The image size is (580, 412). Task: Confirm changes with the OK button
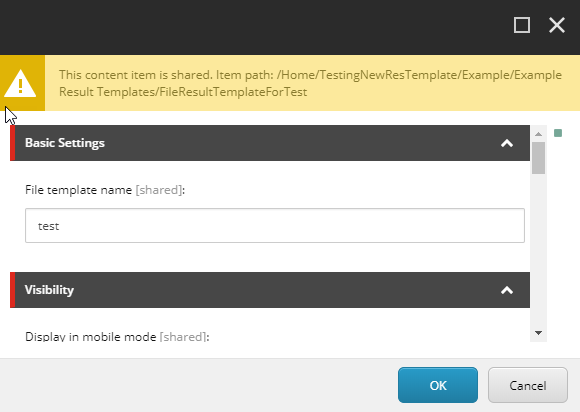[438, 385]
